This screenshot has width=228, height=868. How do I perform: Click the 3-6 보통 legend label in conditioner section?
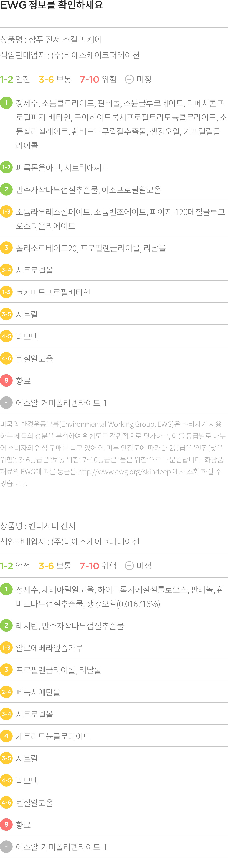(x=55, y=566)
